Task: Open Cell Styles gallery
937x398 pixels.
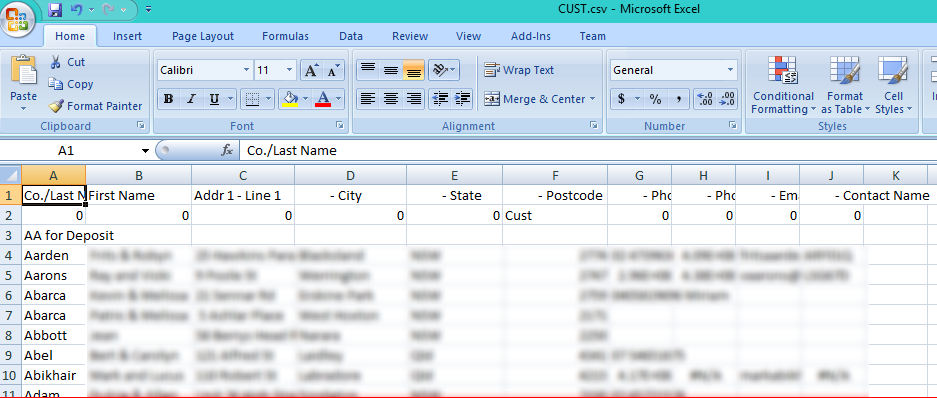Action: 893,85
